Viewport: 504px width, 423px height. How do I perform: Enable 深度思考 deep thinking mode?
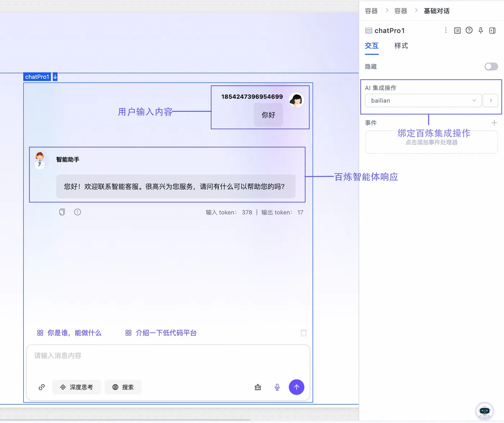(x=76, y=387)
